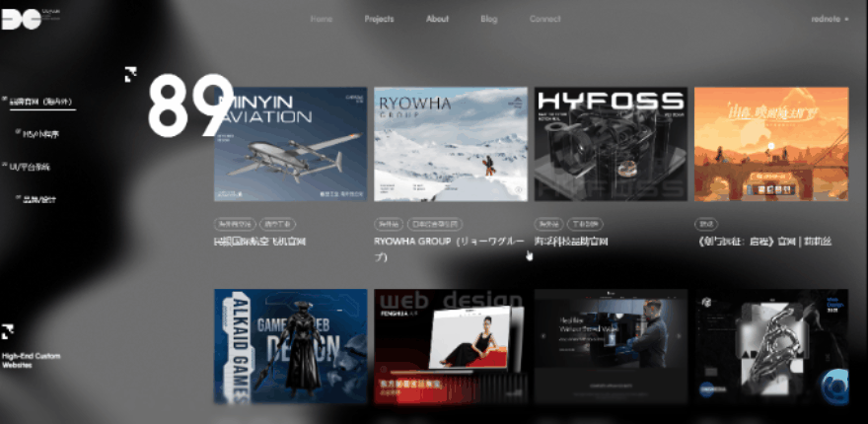Select Connect in the top navigation

pyautogui.click(x=544, y=19)
